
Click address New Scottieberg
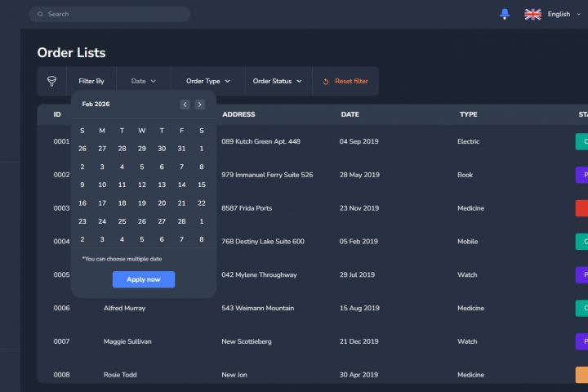tap(247, 341)
